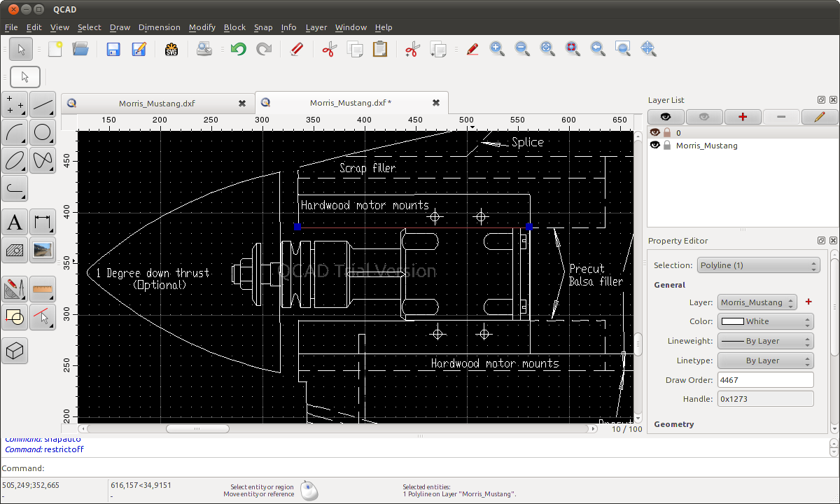Open the Measure ruler tools
This screenshot has width=840, height=504.
tap(43, 288)
